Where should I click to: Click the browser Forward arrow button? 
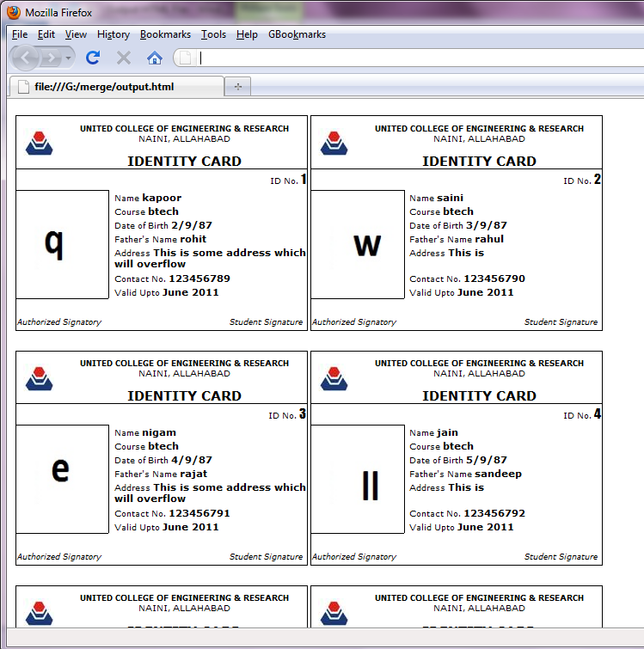pos(51,58)
